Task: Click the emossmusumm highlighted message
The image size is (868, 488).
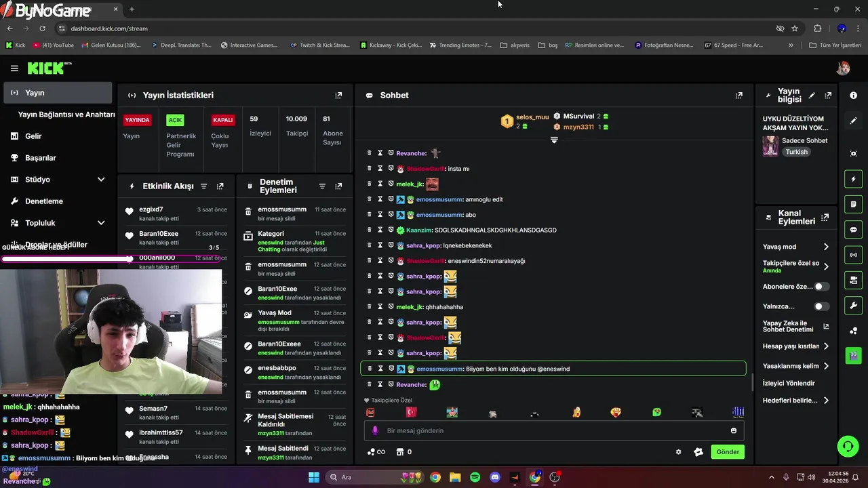Action: pos(553,369)
